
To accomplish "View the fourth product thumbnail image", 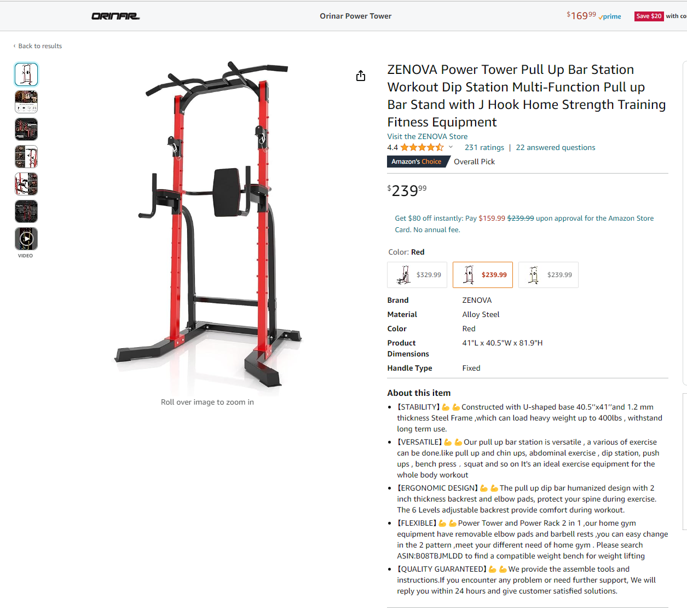I will [26, 157].
